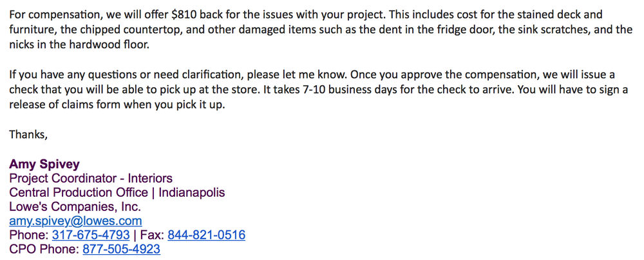The height and width of the screenshot is (260, 644).
Task: Click the "Fax:" label in the signature
Action: tap(152, 235)
